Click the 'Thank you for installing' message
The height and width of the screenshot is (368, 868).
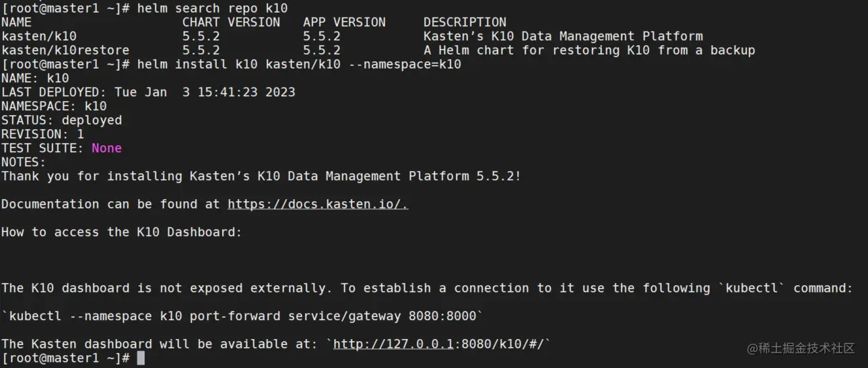261,176
